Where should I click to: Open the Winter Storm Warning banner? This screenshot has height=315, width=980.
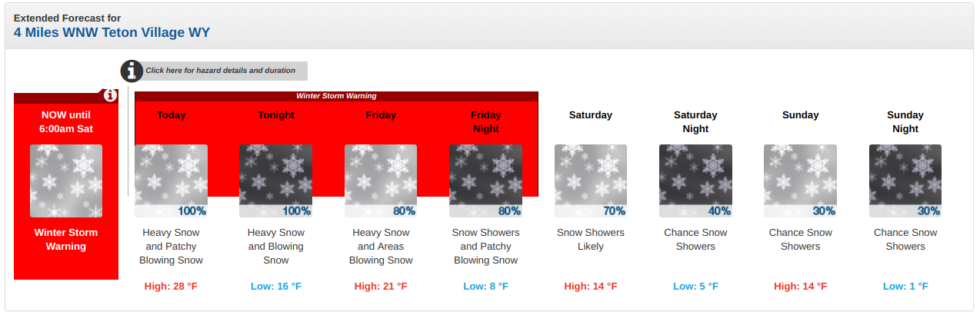pos(336,96)
